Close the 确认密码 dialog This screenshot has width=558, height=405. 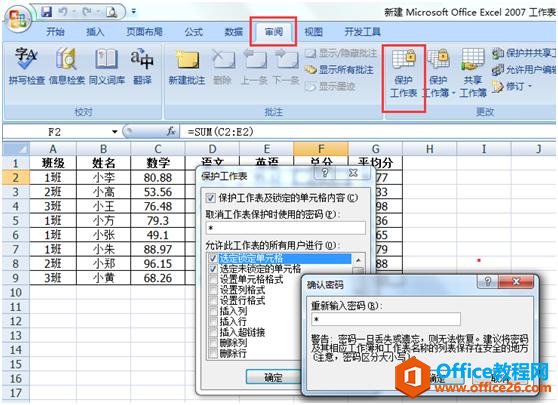(x=516, y=282)
